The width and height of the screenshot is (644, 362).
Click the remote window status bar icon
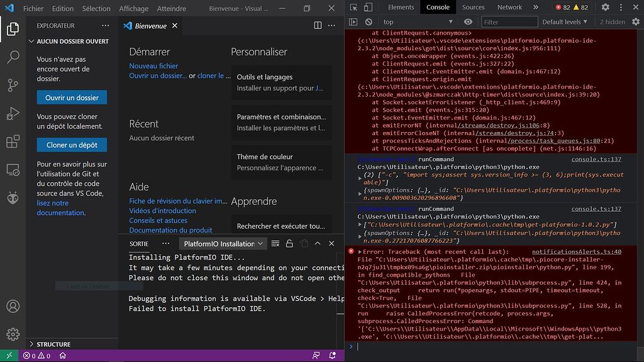pos(9,356)
